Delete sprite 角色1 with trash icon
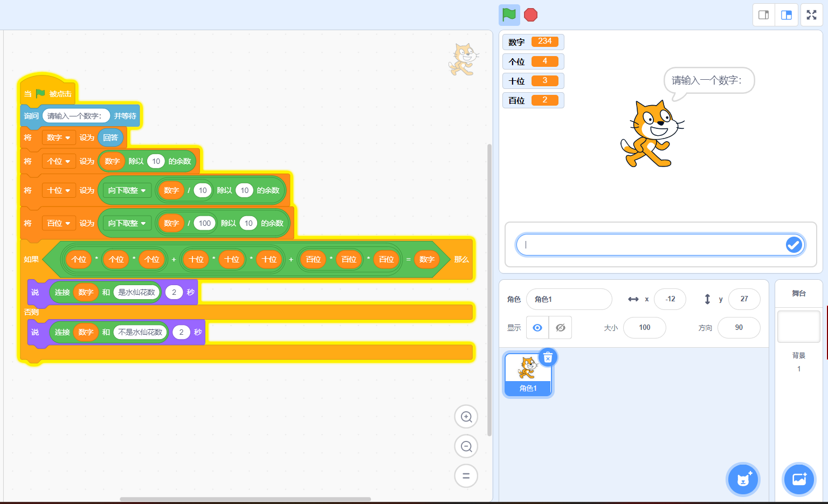The width and height of the screenshot is (828, 504). [548, 357]
